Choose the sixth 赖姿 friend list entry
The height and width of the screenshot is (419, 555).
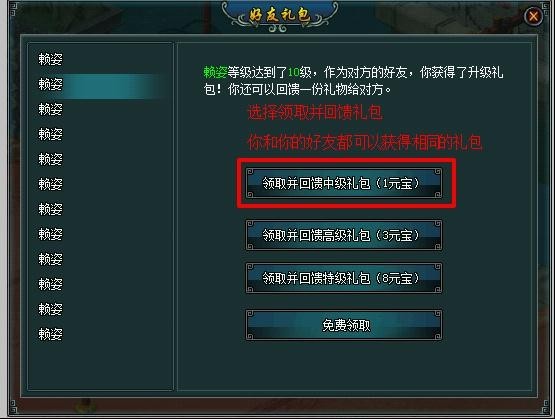tap(50, 184)
